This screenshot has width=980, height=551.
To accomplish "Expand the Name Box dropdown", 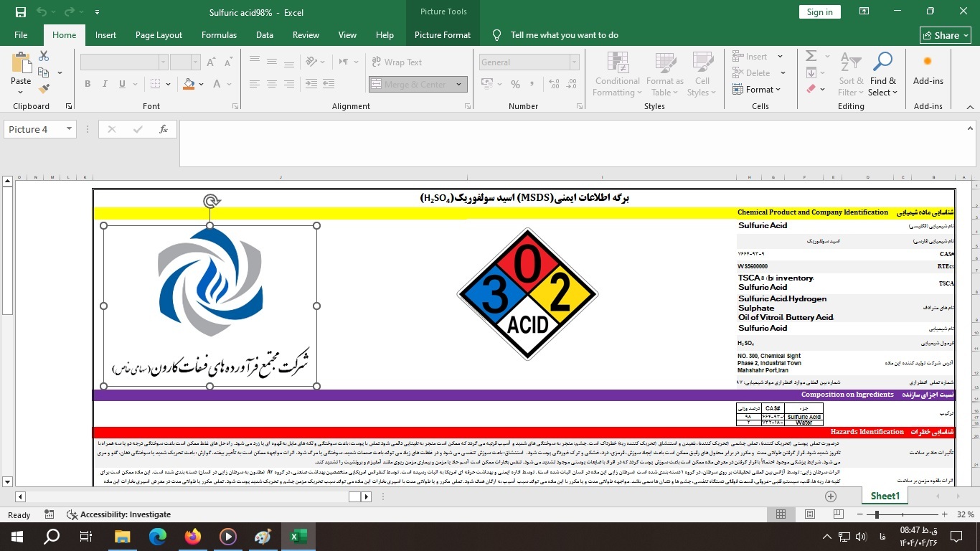I will [x=70, y=129].
